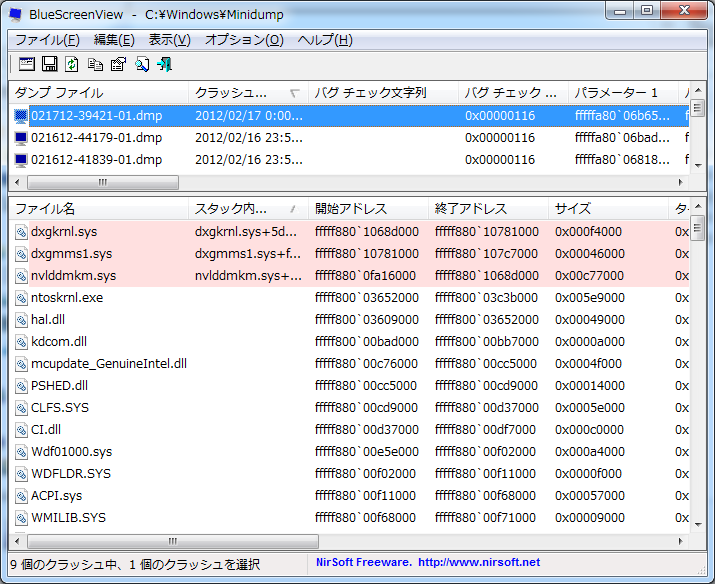The image size is (715, 584).
Task: Click the lower pane vertical scrollbar down arrow
Action: coord(698,527)
